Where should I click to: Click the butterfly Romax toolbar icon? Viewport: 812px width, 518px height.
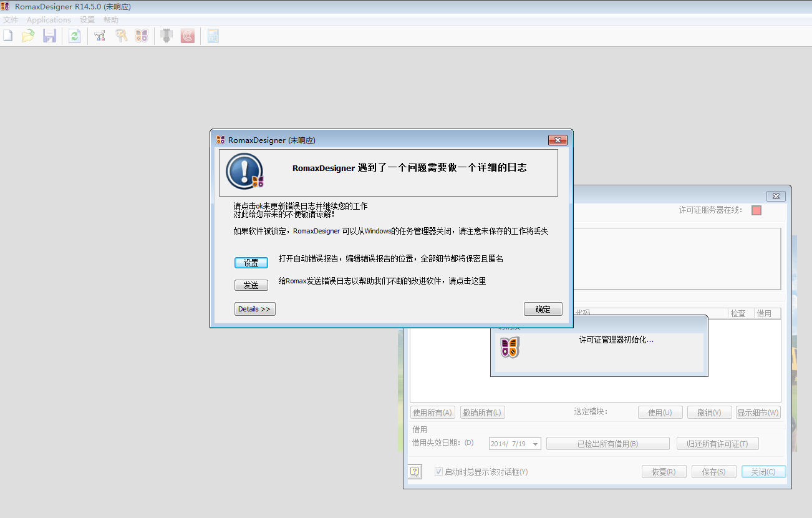(x=142, y=36)
